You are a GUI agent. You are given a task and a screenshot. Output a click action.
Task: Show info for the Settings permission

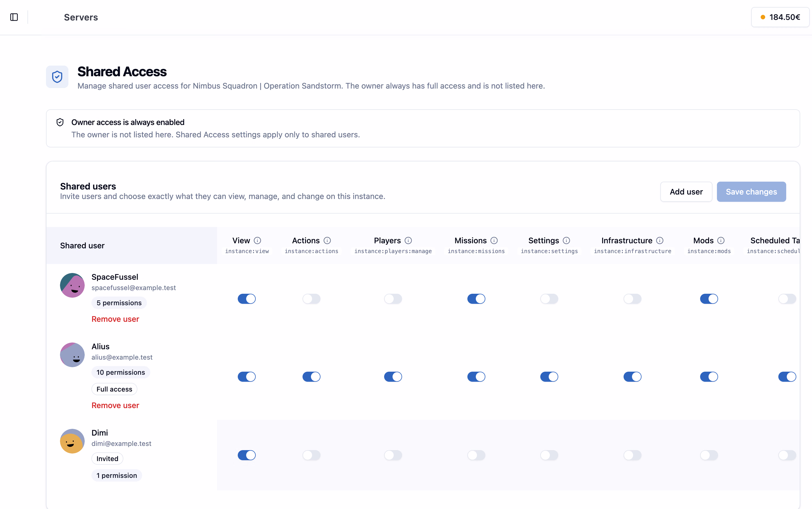tap(567, 240)
